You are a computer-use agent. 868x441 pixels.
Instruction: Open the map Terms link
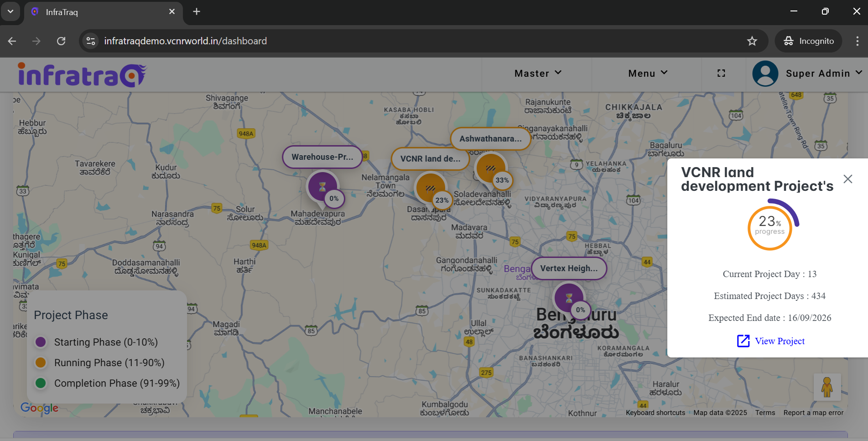[765, 413]
